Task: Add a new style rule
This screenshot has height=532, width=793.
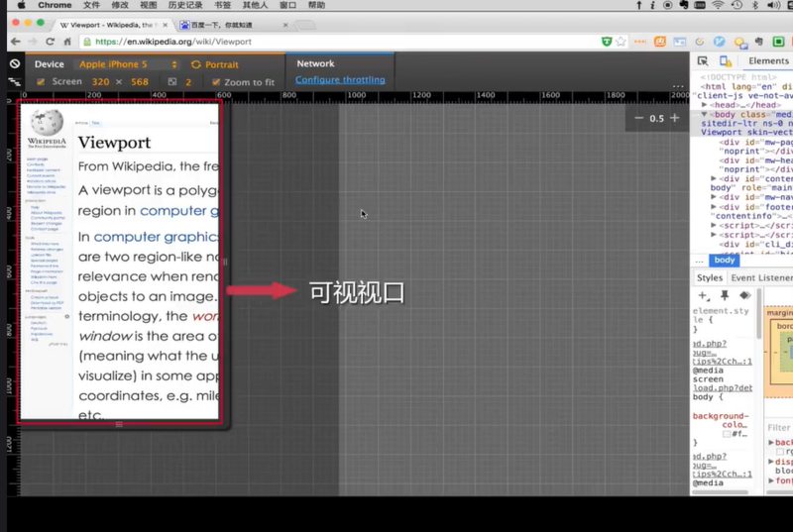Action: click(x=703, y=295)
